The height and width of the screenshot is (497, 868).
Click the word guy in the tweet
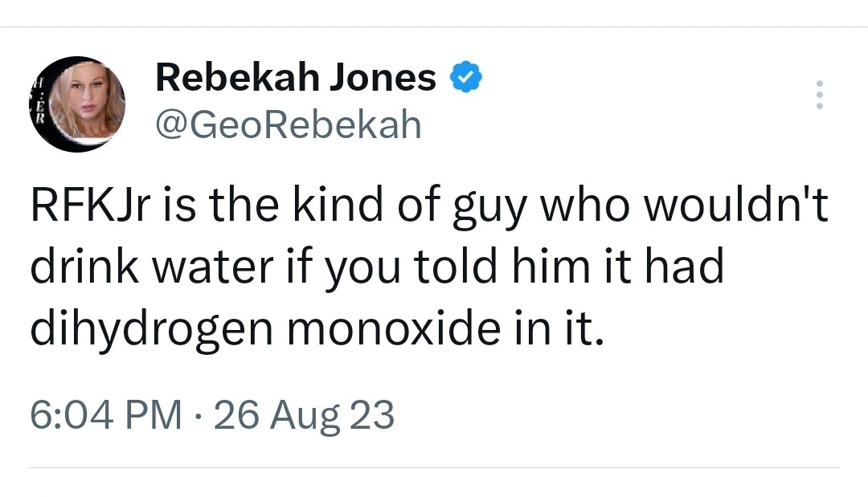489,209
